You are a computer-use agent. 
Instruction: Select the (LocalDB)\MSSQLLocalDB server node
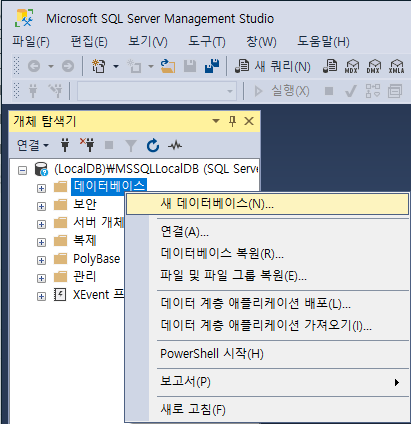156,169
